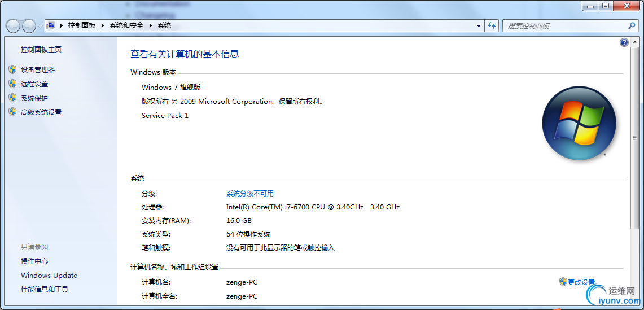The image size is (644, 310).
Task: Select 控制面板 in address breadcrumb
Action: tap(82, 25)
